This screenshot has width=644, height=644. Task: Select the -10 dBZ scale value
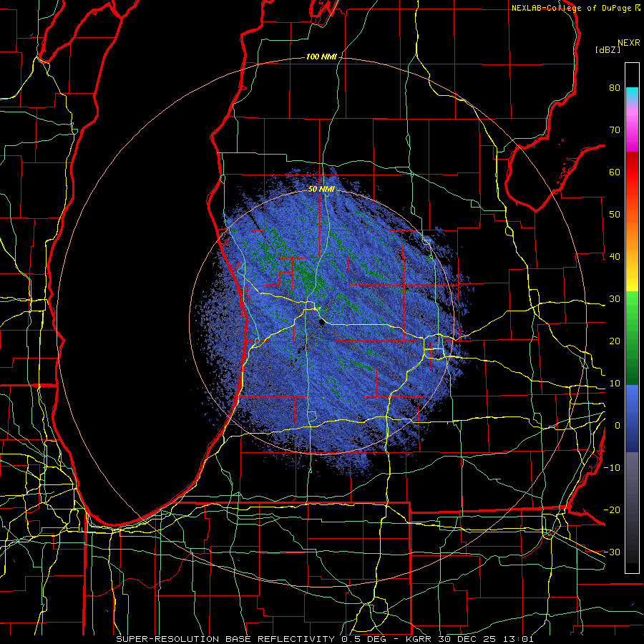click(x=612, y=468)
